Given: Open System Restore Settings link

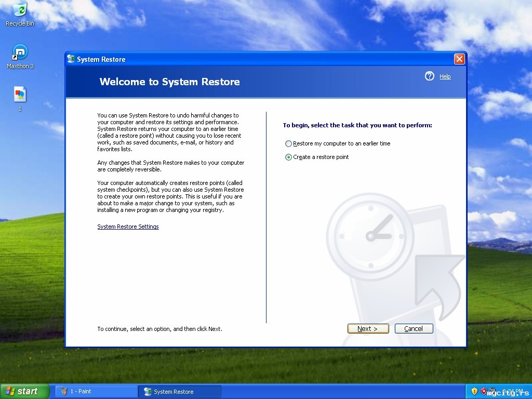Looking at the screenshot, I should point(128,227).
